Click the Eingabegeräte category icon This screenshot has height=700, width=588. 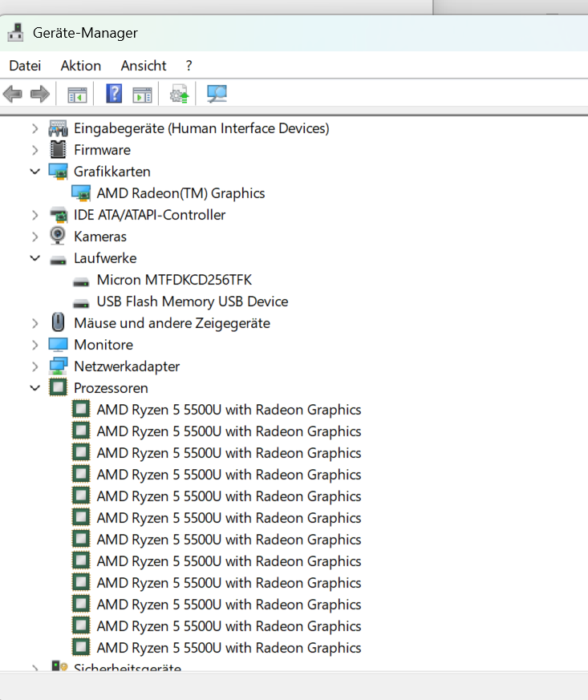click(58, 128)
